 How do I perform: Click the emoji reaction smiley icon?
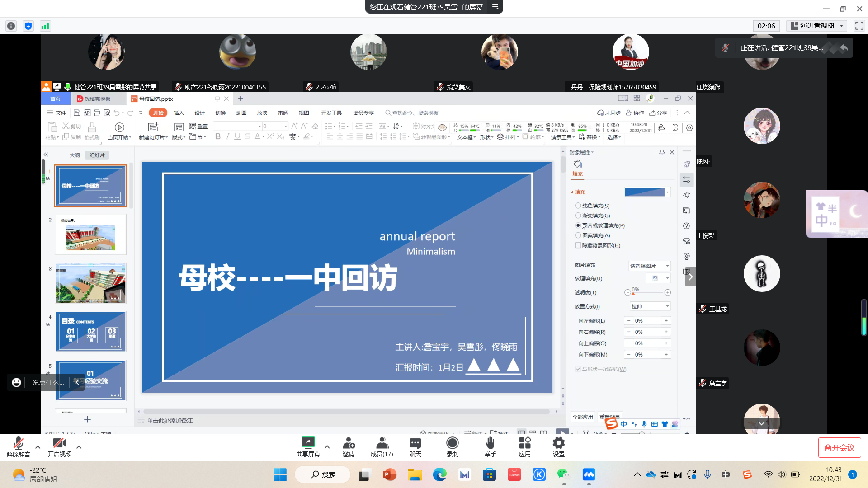pyautogui.click(x=16, y=382)
